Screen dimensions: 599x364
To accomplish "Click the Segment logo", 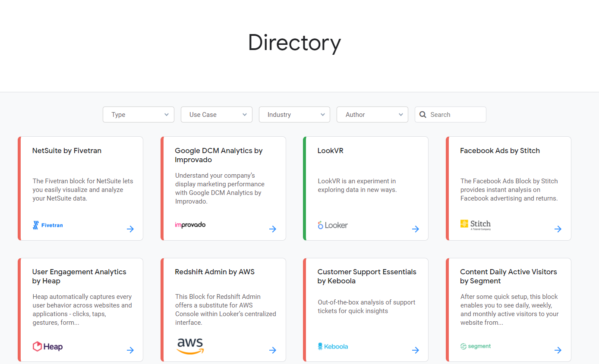I will point(476,346).
